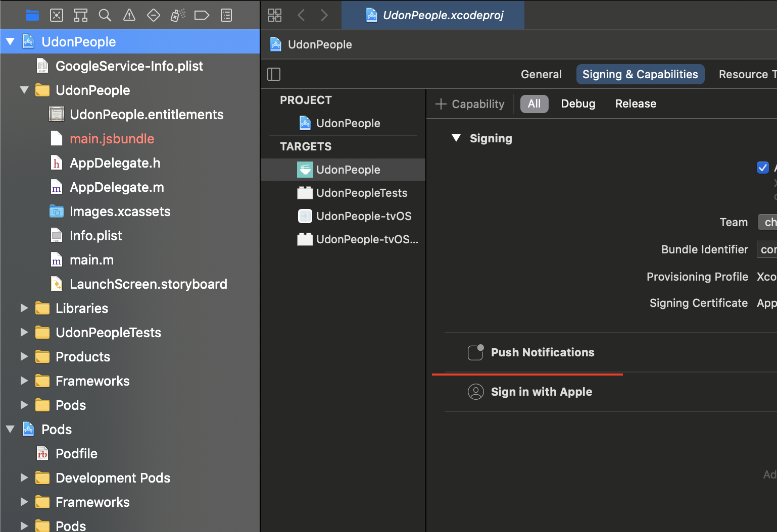Image resolution: width=777 pixels, height=532 pixels.
Task: Select the truncated UdonPeople-tvOS... target
Action: pyautogui.click(x=343, y=239)
